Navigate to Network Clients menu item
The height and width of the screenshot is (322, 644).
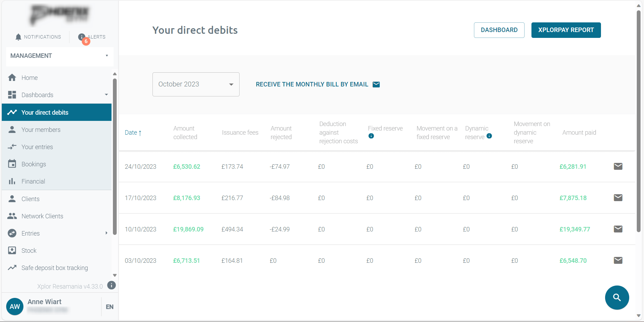point(42,216)
